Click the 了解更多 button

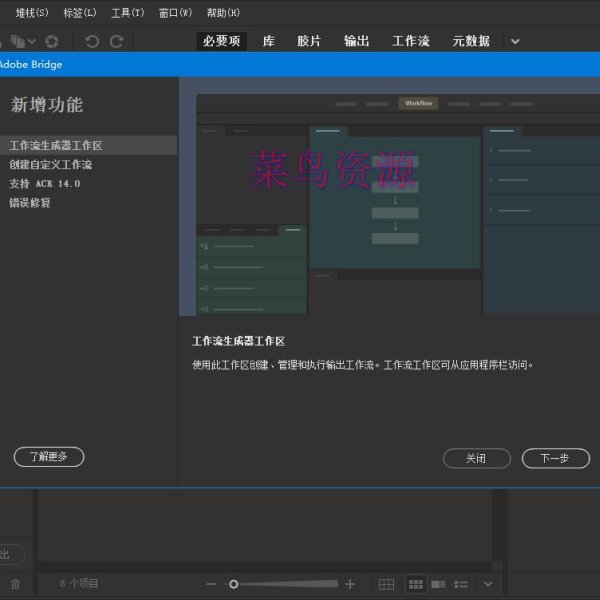tap(49, 457)
